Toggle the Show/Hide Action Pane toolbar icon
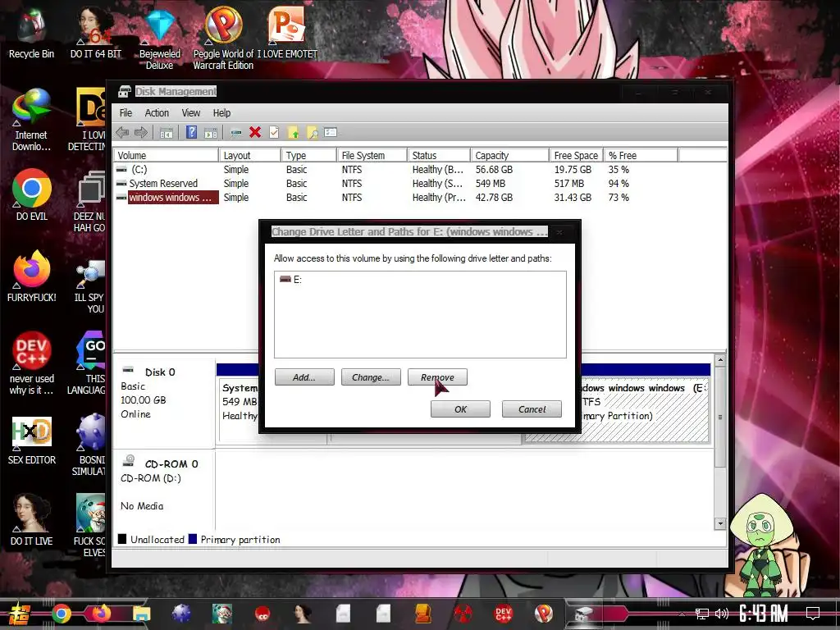 coord(211,133)
